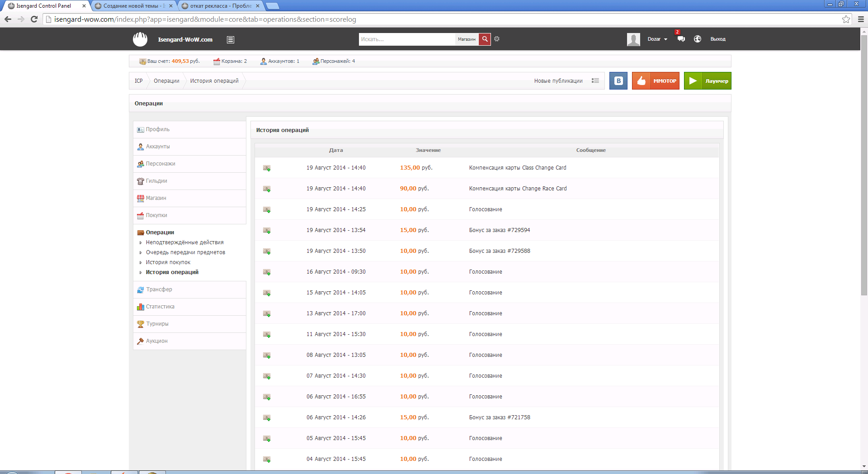This screenshot has height=474, width=868.
Task: Open Профиль in the sidebar menu
Action: pyautogui.click(x=157, y=129)
